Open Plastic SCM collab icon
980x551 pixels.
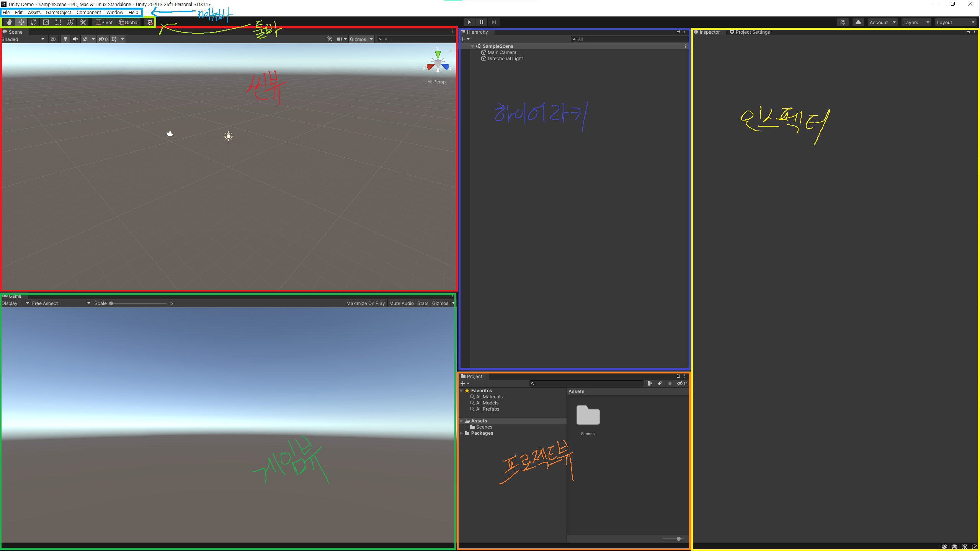(843, 22)
